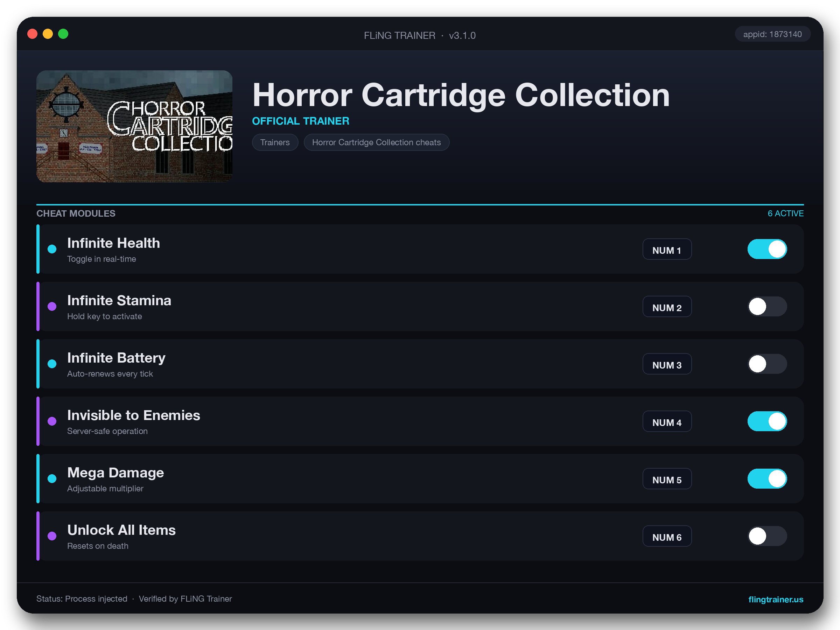Select the Infinite Health module title
840x630 pixels.
point(113,243)
